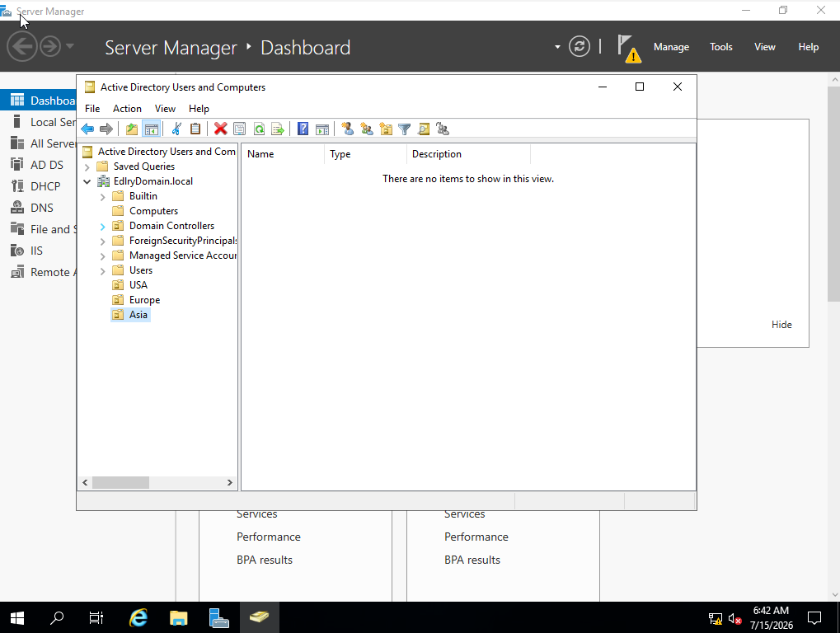Sort by the Name column header

pyautogui.click(x=282, y=153)
